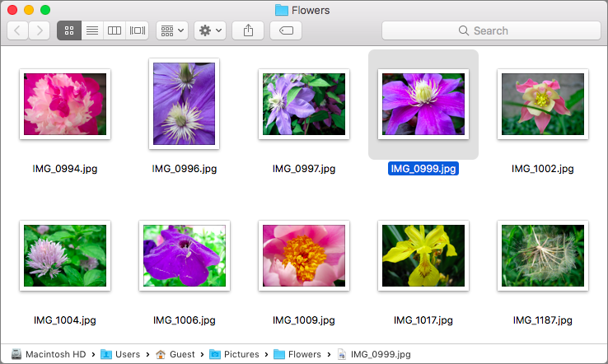Open the item arrangement dropdown
The image size is (608, 364).
coord(172,30)
